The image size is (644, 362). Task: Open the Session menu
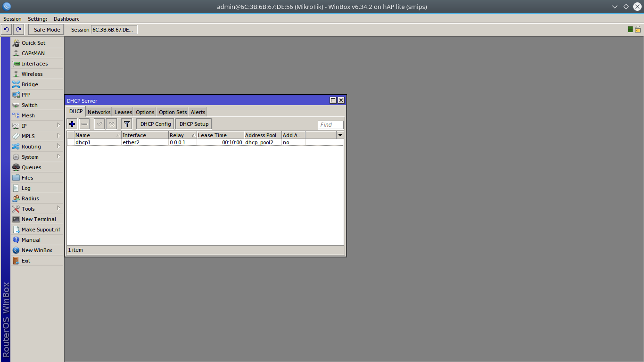[x=12, y=19]
